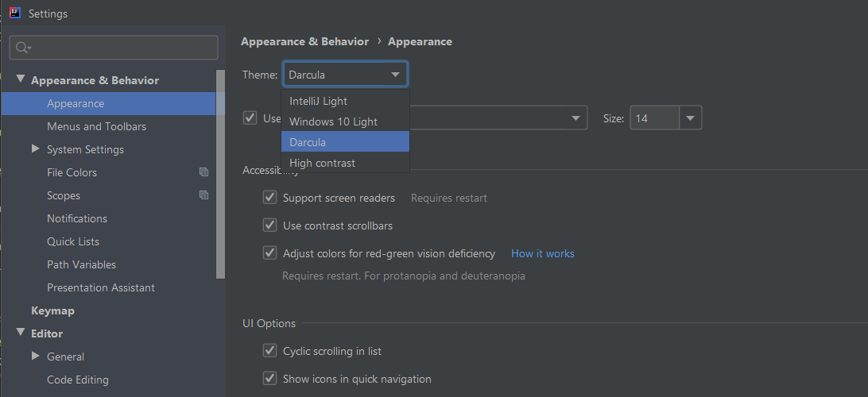868x397 pixels.
Task: Open Quick Lists settings page
Action: (73, 241)
